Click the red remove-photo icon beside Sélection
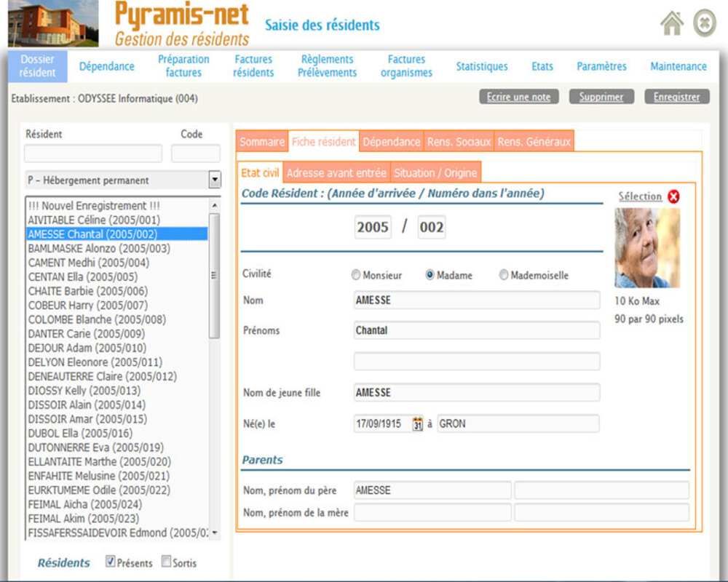Screen dimensions: 728x582 point(673,196)
